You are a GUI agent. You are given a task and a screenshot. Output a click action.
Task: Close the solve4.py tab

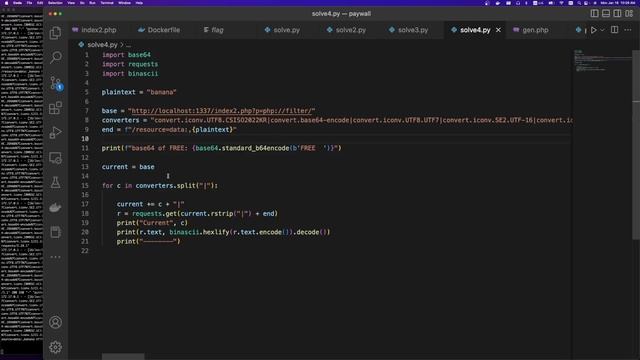point(498,30)
